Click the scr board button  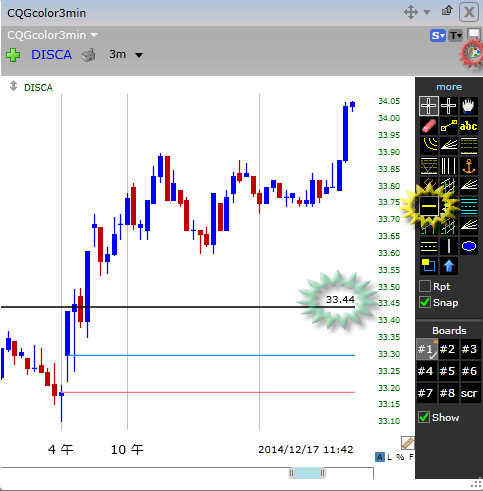pyautogui.click(x=469, y=393)
